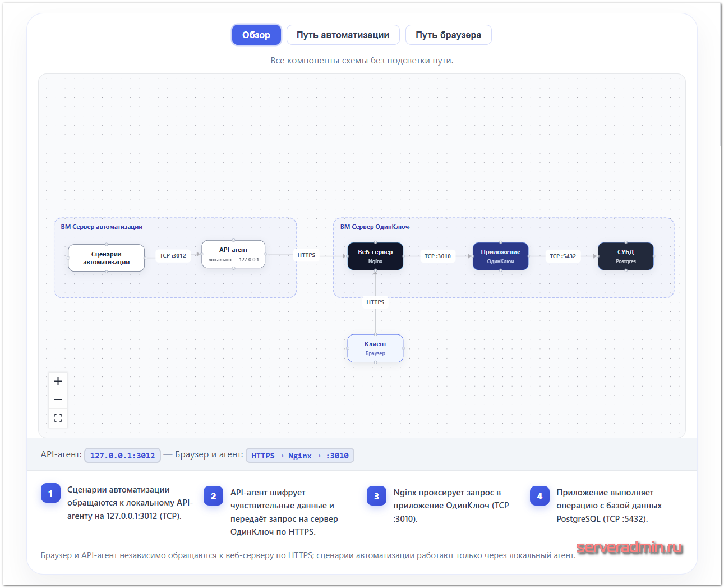Click step text about API-агент шифрует

click(284, 512)
